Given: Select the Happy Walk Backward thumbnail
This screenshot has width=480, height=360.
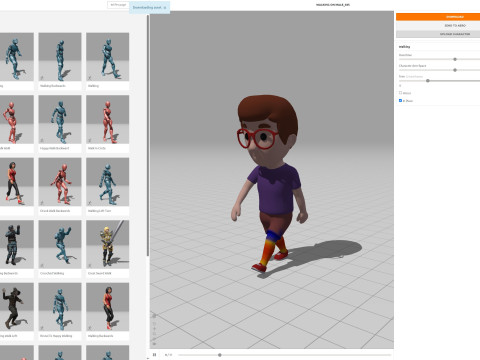Looking at the screenshot, I should 60,119.
